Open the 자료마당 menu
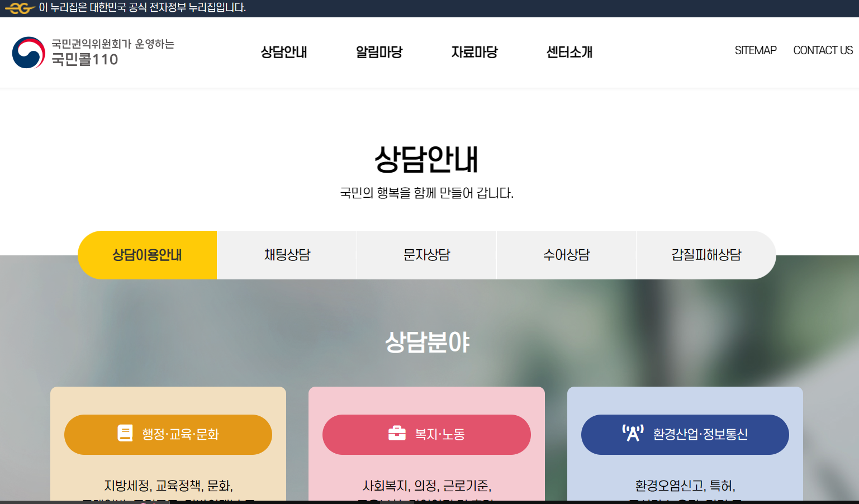Viewport: 859px width, 504px height. pyautogui.click(x=474, y=52)
